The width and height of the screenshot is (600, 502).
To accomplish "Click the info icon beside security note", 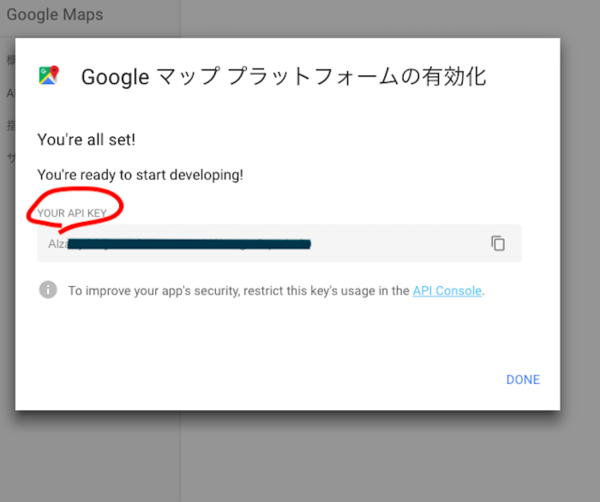I will pos(48,290).
